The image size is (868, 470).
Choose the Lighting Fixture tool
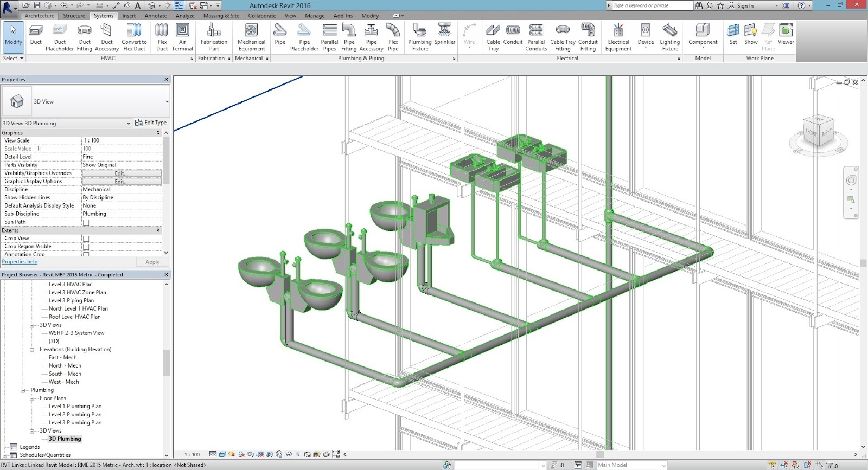point(670,37)
